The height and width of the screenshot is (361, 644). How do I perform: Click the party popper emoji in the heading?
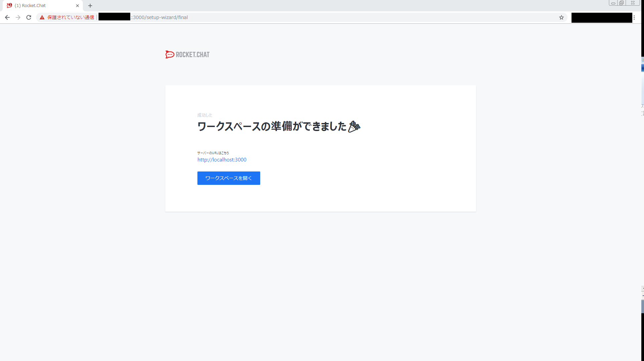pos(354,127)
